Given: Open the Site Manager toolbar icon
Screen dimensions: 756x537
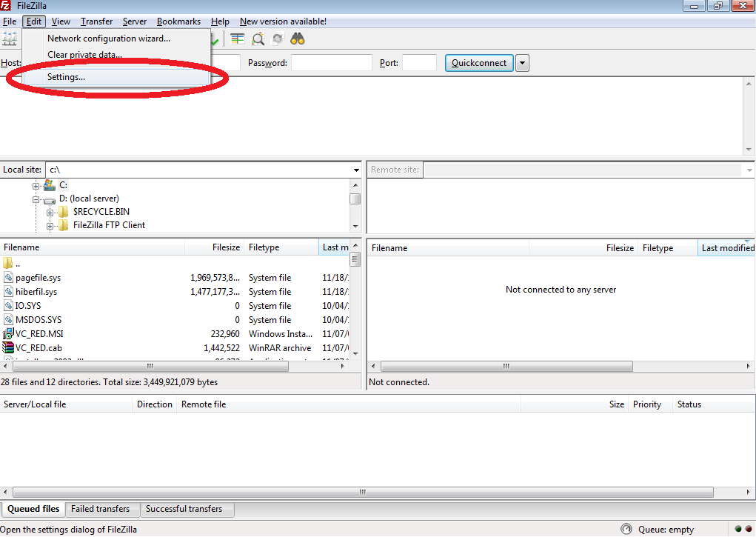Looking at the screenshot, I should (x=9, y=39).
